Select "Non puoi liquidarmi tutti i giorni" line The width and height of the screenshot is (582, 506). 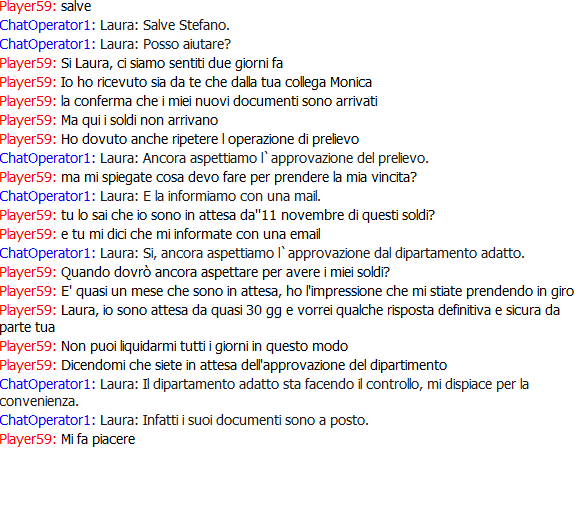[x=174, y=346]
